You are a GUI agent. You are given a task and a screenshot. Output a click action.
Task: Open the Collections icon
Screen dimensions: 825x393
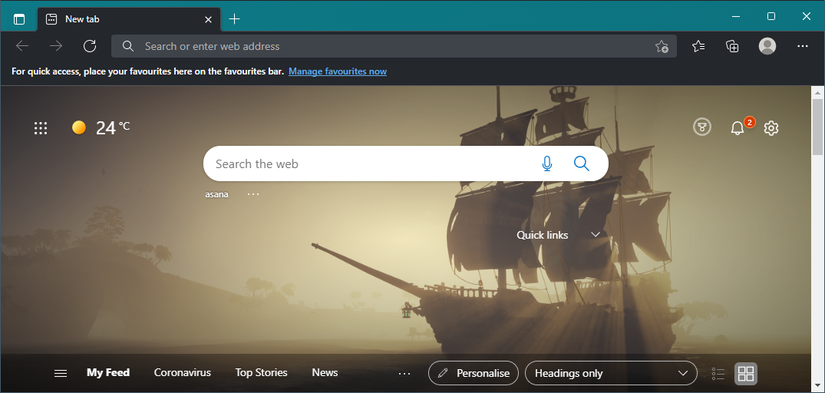point(732,46)
